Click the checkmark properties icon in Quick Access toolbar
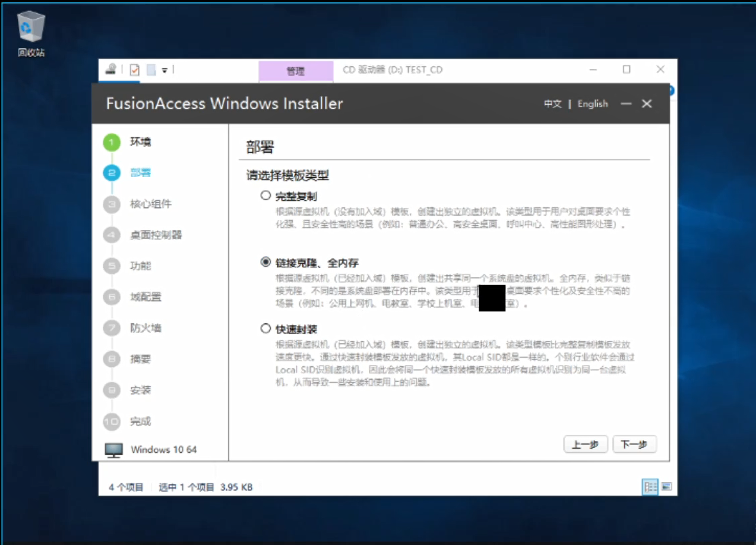 click(134, 70)
